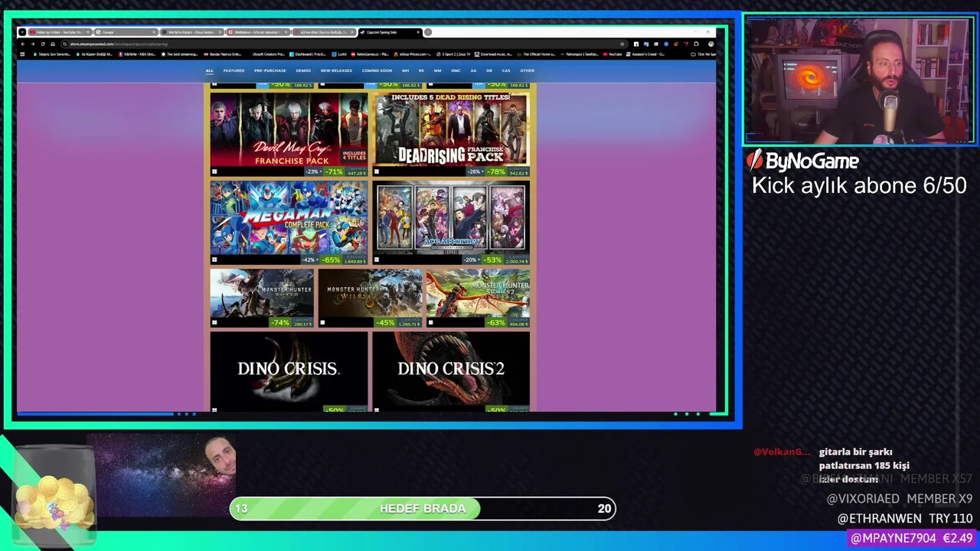Select the AA franchise tab
Screen dimensions: 980x551
pyautogui.click(x=473, y=70)
